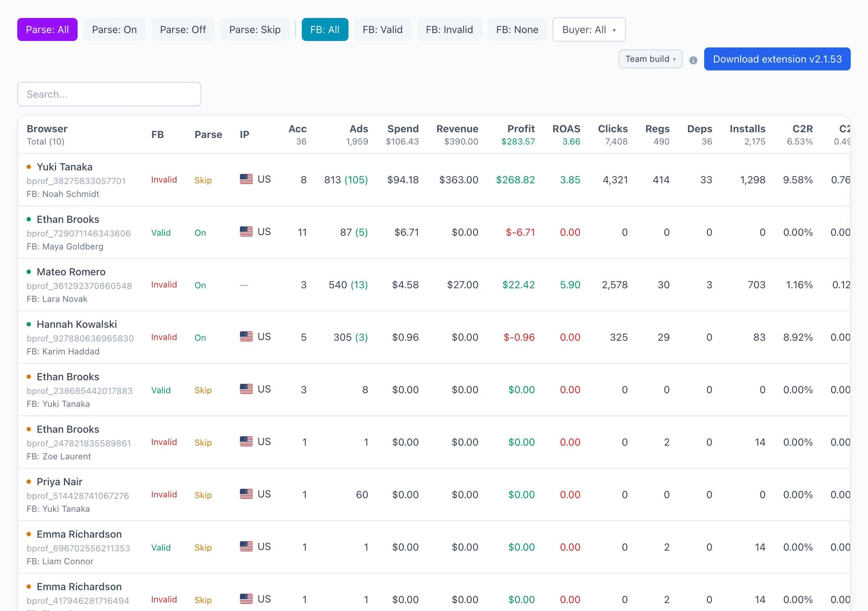Click the US flag icon in Priya Nair row
The height and width of the screenshot is (611, 868).
pos(246,494)
